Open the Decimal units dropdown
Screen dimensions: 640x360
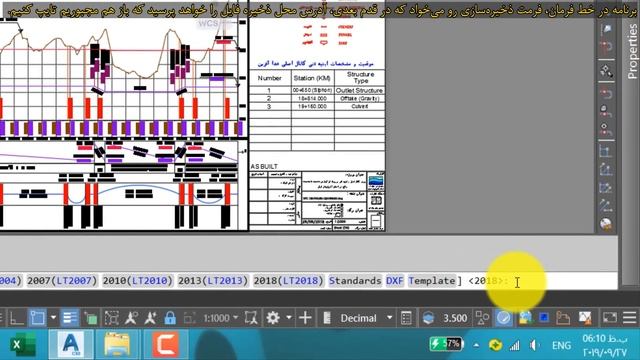[x=367, y=318]
